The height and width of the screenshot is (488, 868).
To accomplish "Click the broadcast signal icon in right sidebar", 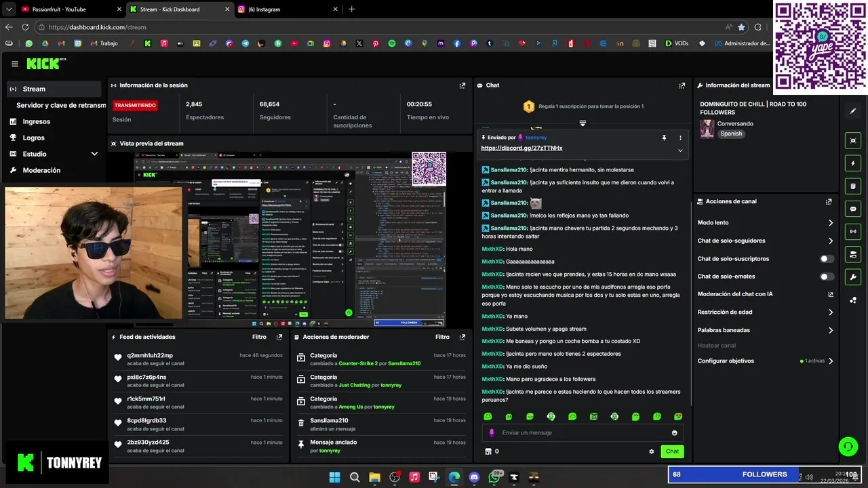I will 853,231.
